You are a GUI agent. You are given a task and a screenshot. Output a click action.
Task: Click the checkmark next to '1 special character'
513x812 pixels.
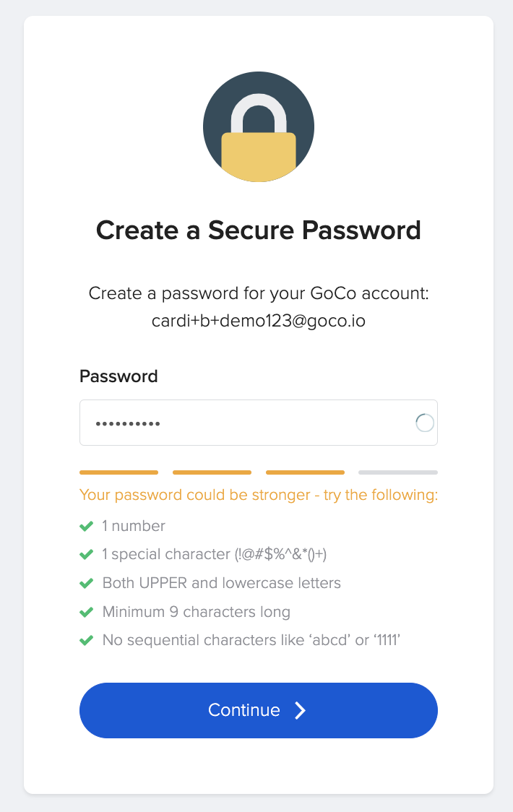87,555
